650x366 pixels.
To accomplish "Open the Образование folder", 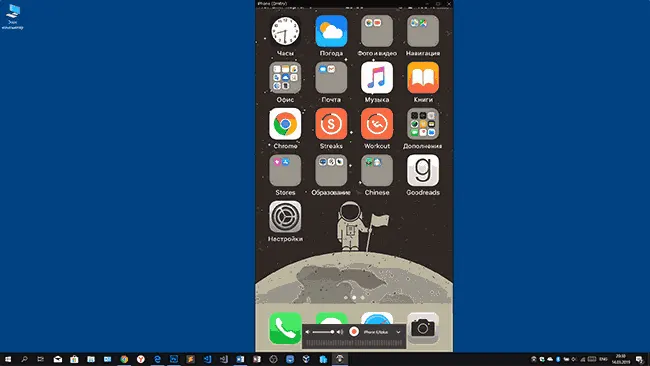I will click(x=331, y=170).
